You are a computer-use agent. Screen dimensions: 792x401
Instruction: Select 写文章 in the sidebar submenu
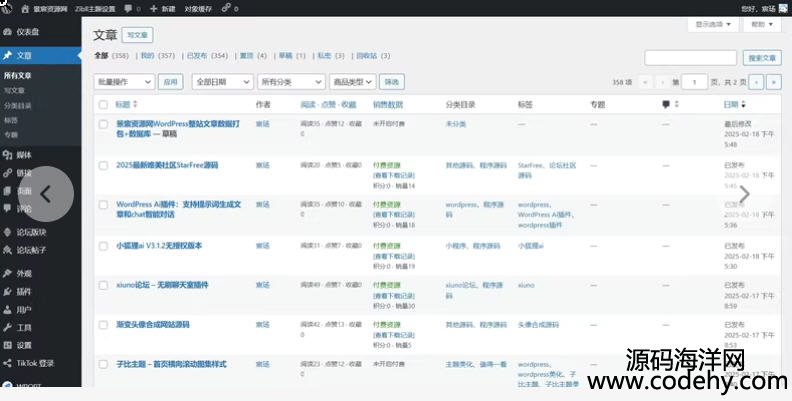pos(14,90)
